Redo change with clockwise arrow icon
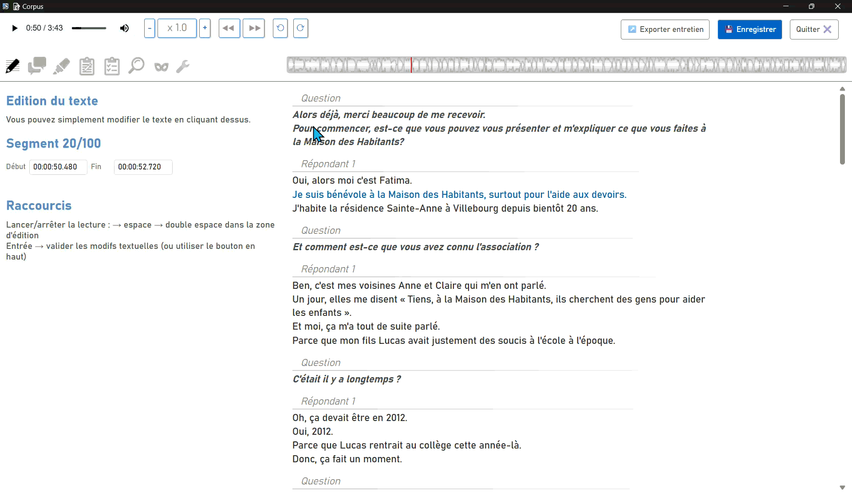852x504 pixels. [300, 28]
